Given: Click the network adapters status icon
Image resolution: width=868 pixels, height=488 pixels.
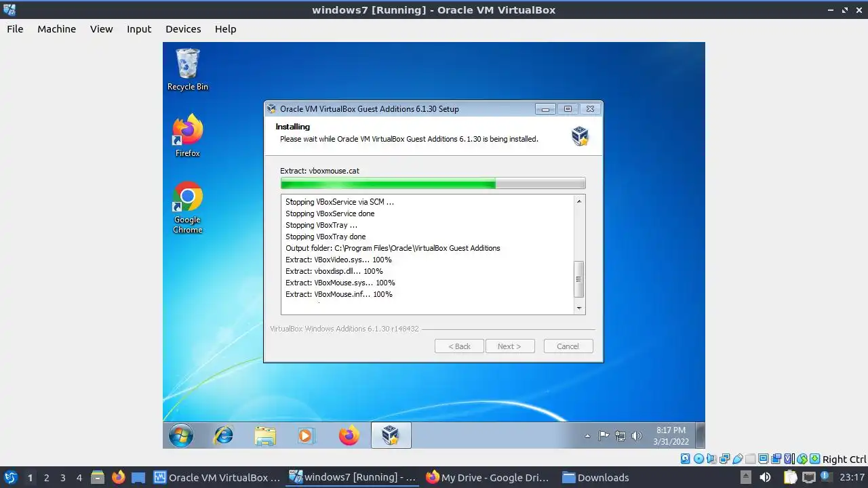Looking at the screenshot, I should tap(724, 459).
